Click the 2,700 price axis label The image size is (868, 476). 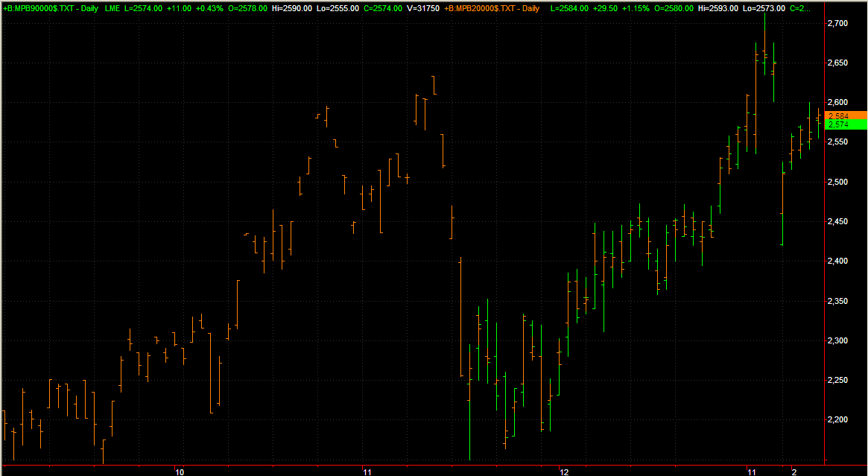(x=838, y=24)
